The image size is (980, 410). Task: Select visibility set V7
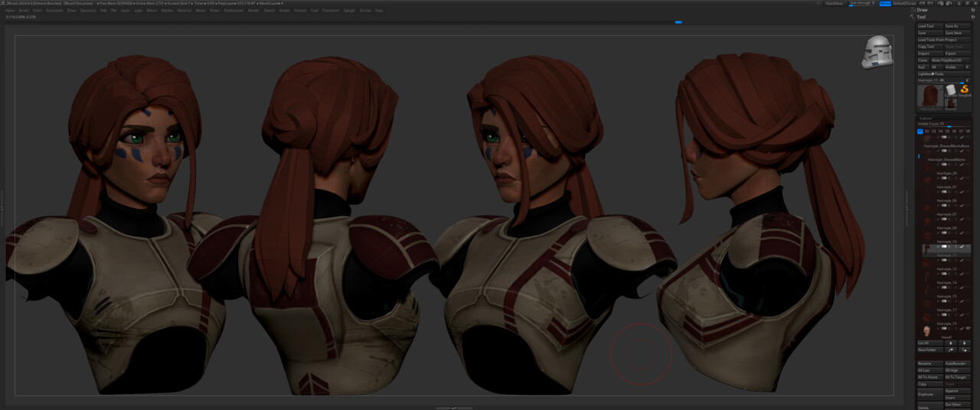tap(961, 131)
